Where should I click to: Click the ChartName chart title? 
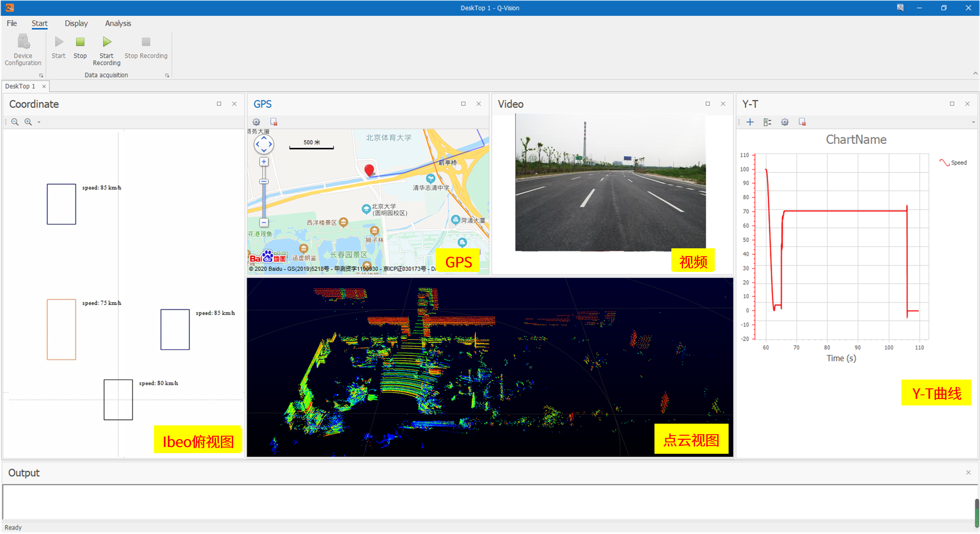(x=855, y=140)
